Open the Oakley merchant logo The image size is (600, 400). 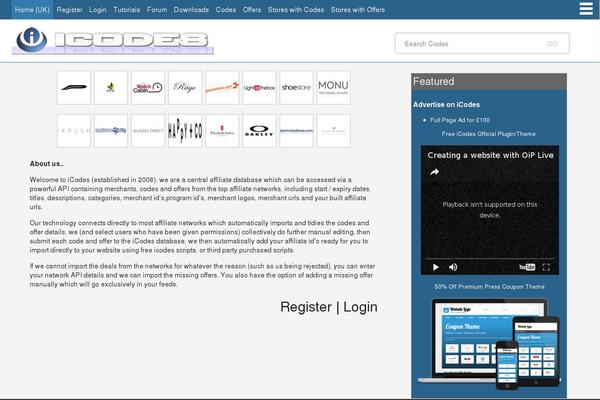[259, 131]
